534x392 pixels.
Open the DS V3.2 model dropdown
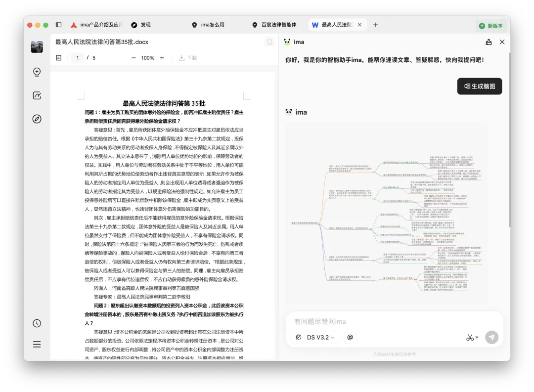tap(320, 337)
